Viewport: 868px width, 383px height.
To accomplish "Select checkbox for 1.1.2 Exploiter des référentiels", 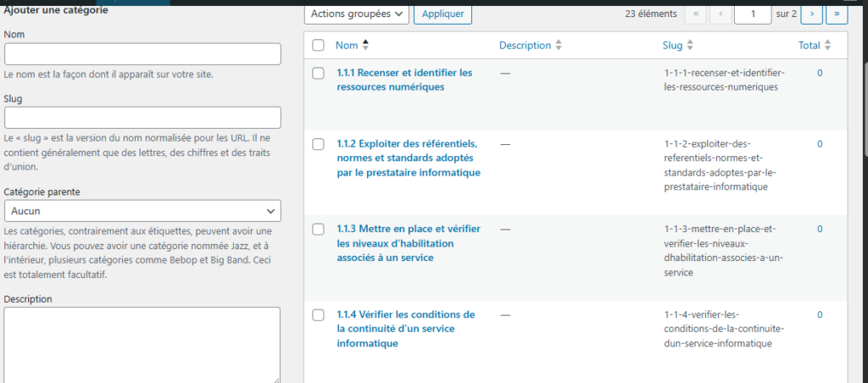I will (318, 144).
